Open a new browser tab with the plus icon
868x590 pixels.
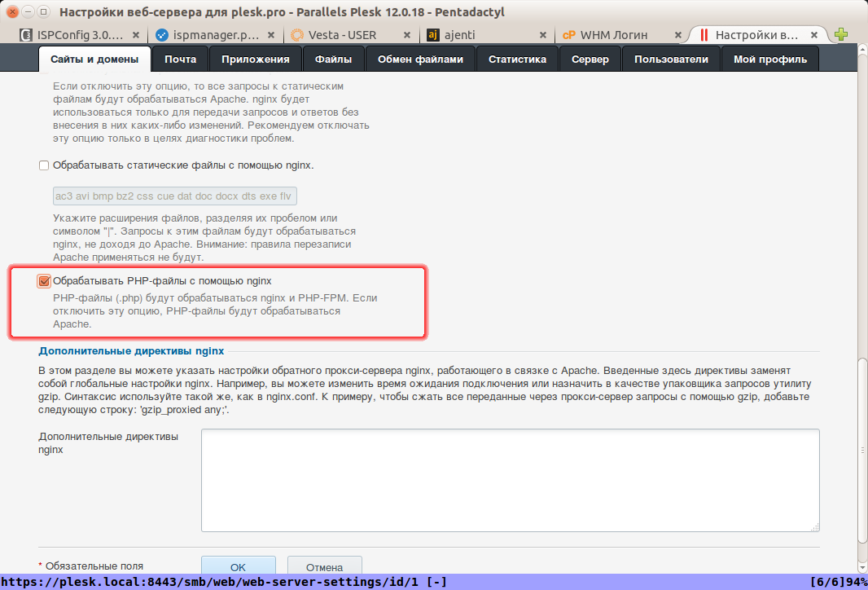[x=842, y=35]
